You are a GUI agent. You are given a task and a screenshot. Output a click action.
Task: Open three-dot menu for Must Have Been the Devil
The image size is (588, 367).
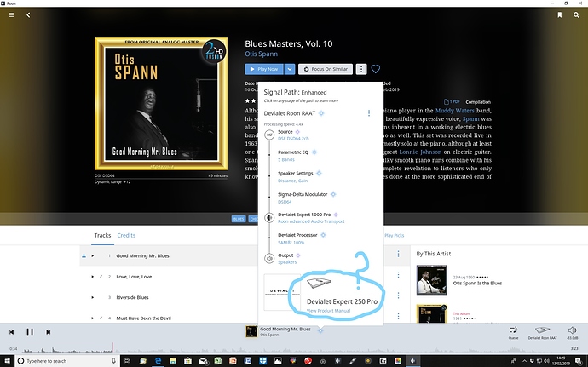coord(398,317)
